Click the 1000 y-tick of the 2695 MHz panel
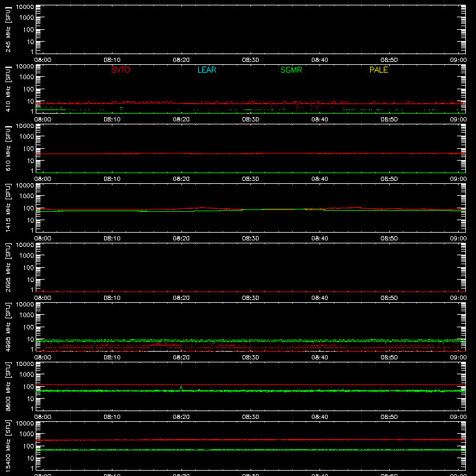This screenshot has height=476, width=476. (x=27, y=256)
